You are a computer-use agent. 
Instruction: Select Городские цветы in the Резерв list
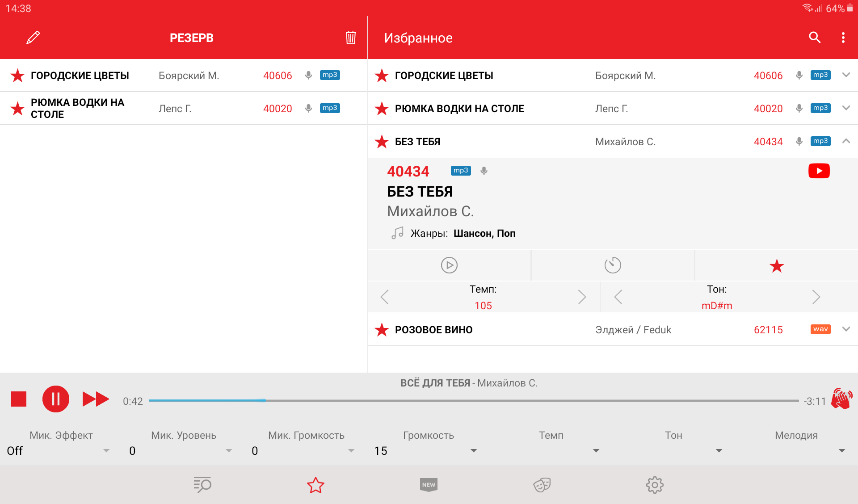point(184,76)
